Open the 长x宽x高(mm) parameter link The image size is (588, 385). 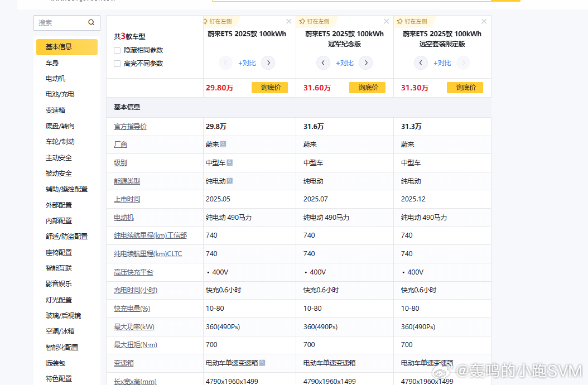136,381
